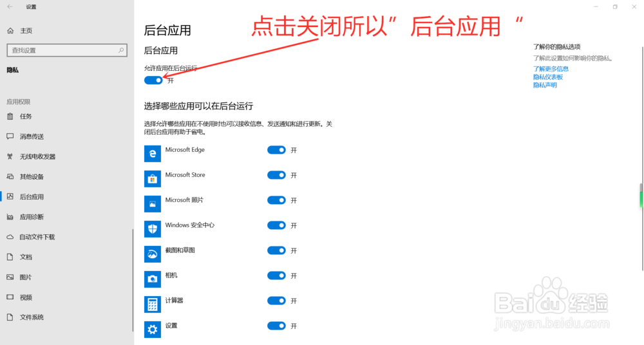
Task: Click the 视频 video icon in sidebar
Action: tap(10, 297)
